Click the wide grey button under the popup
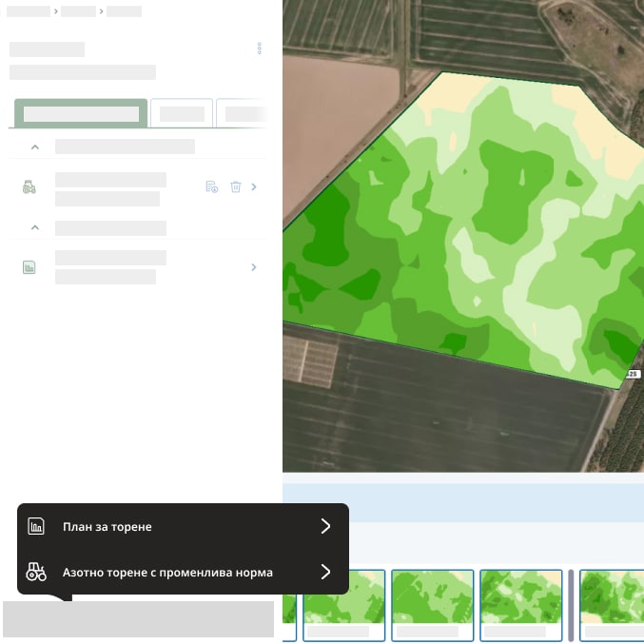The width and height of the screenshot is (644, 644). [138, 618]
